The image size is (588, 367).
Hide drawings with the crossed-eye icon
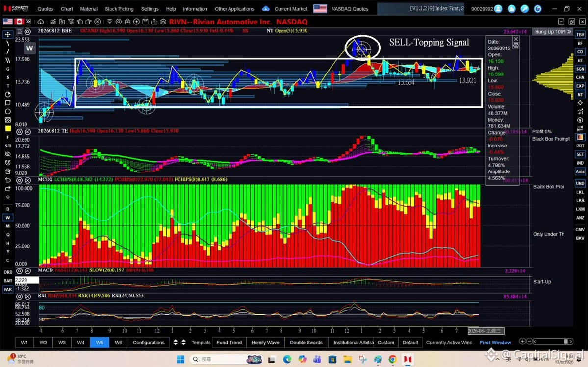tap(7, 154)
